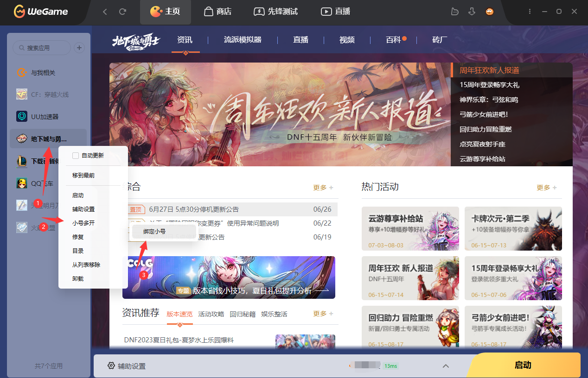This screenshot has width=588, height=378.
Task: Select 版本速览 news tab
Action: click(x=179, y=314)
